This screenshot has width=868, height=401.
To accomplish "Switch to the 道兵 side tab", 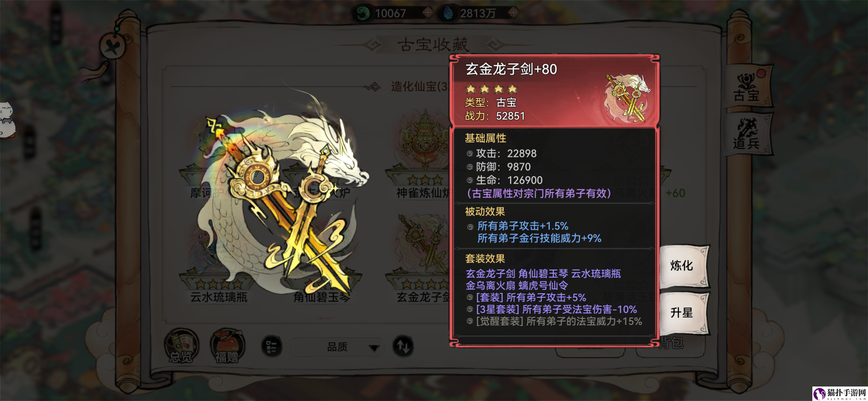I will (747, 134).
